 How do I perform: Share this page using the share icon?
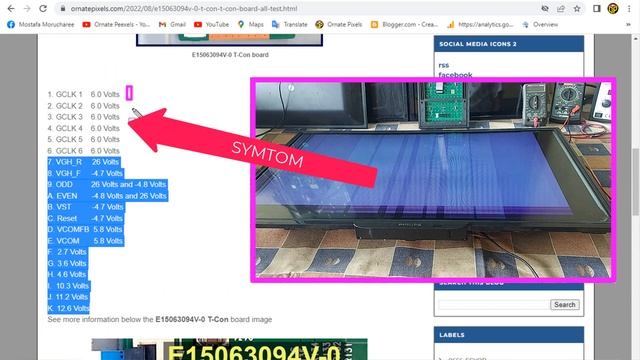pyautogui.click(x=561, y=9)
